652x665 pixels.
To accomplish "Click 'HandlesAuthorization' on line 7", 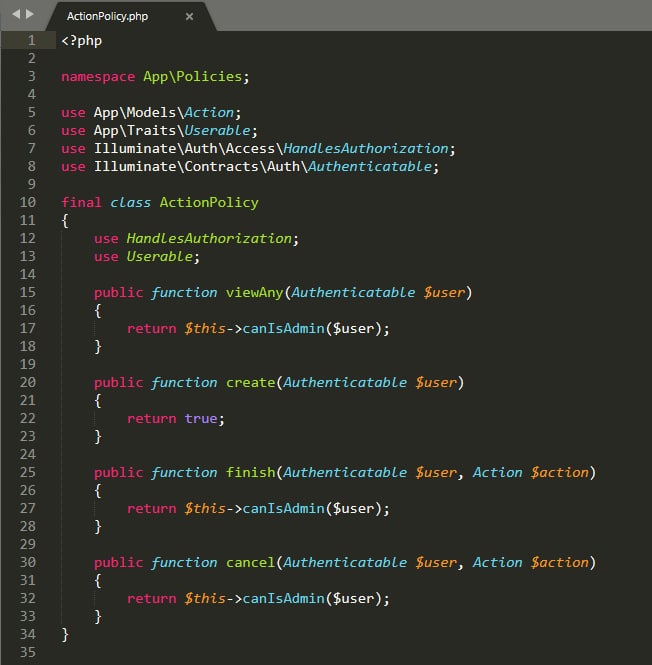I will click(x=366, y=149).
